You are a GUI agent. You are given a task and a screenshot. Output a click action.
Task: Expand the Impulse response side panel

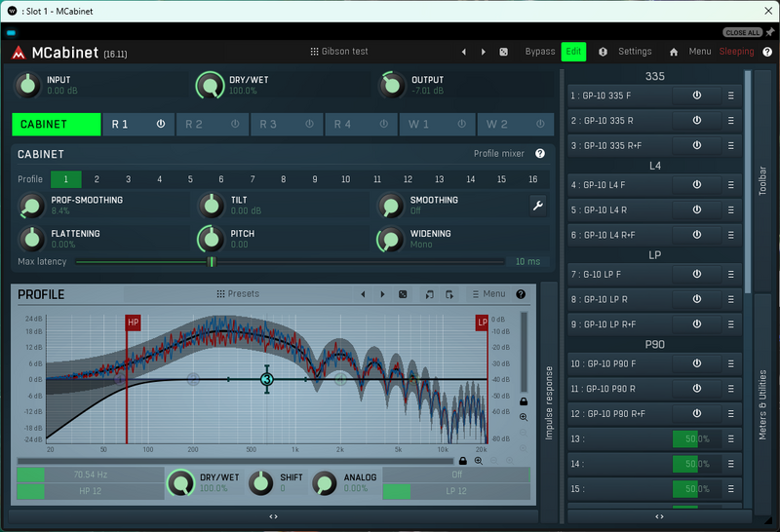[549, 402]
